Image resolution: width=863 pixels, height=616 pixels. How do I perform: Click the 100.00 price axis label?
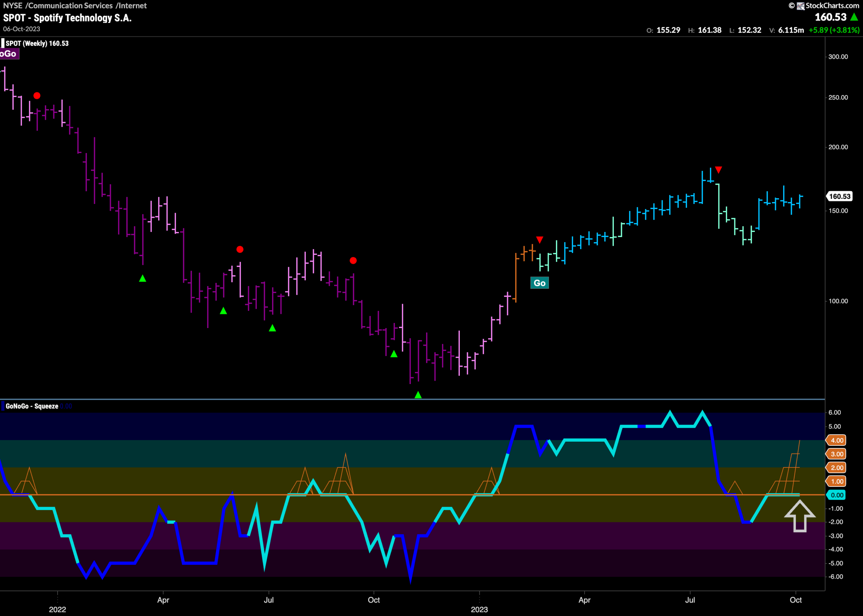[838, 301]
